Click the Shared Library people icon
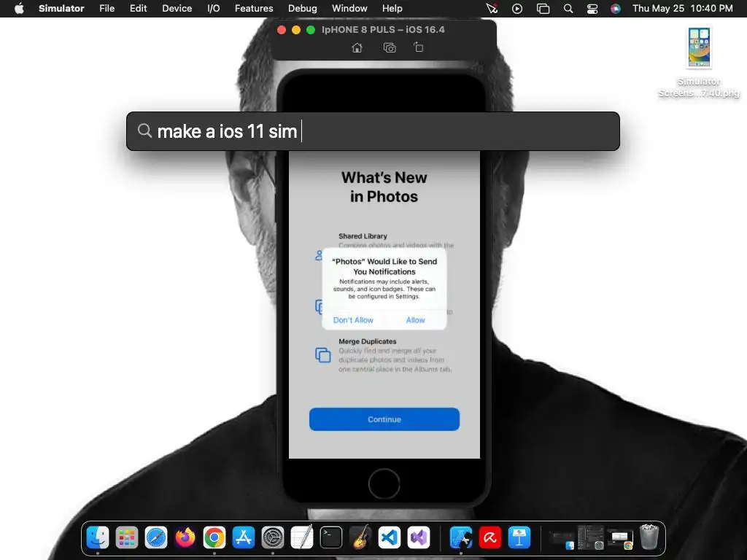Viewport: 747px width, 560px height. click(x=319, y=256)
